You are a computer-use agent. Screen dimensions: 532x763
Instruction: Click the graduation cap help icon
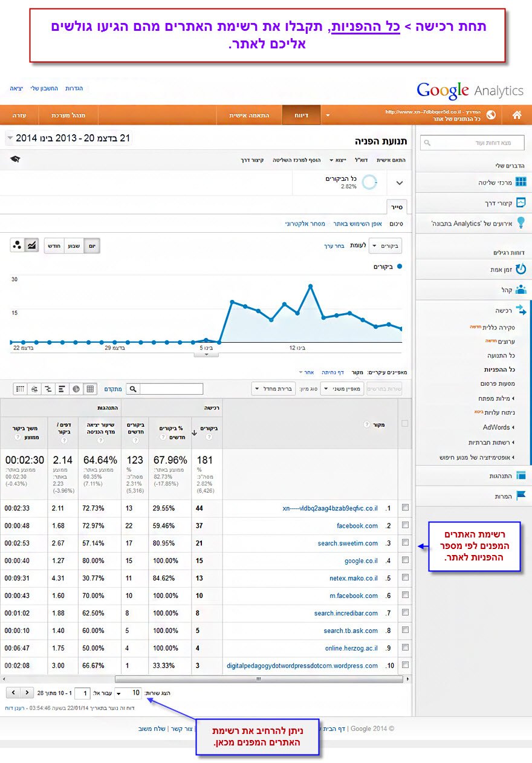coord(15,159)
